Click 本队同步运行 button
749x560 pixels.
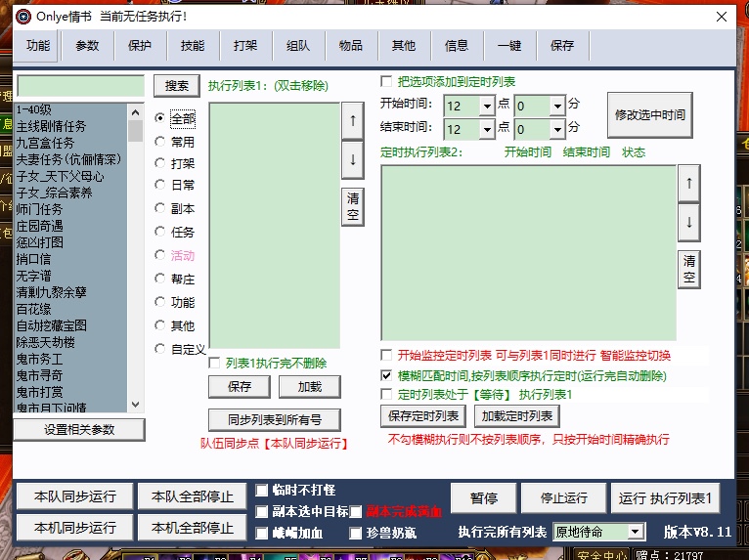coord(74,496)
